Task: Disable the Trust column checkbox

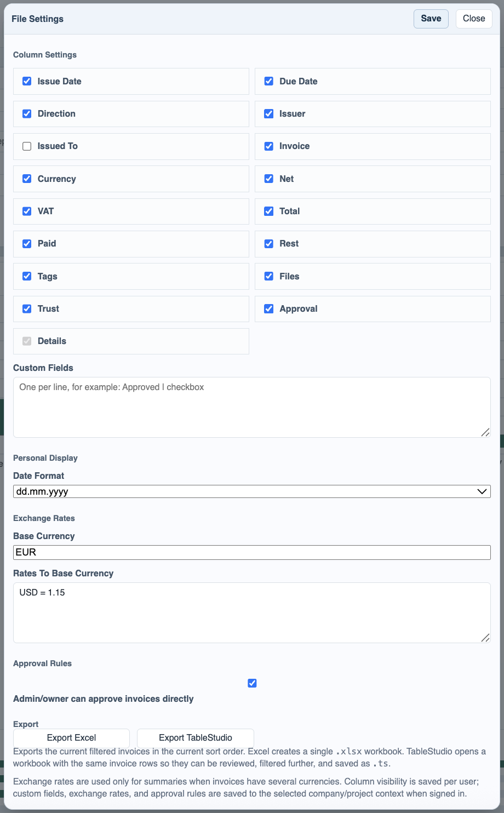Action: coord(27,308)
